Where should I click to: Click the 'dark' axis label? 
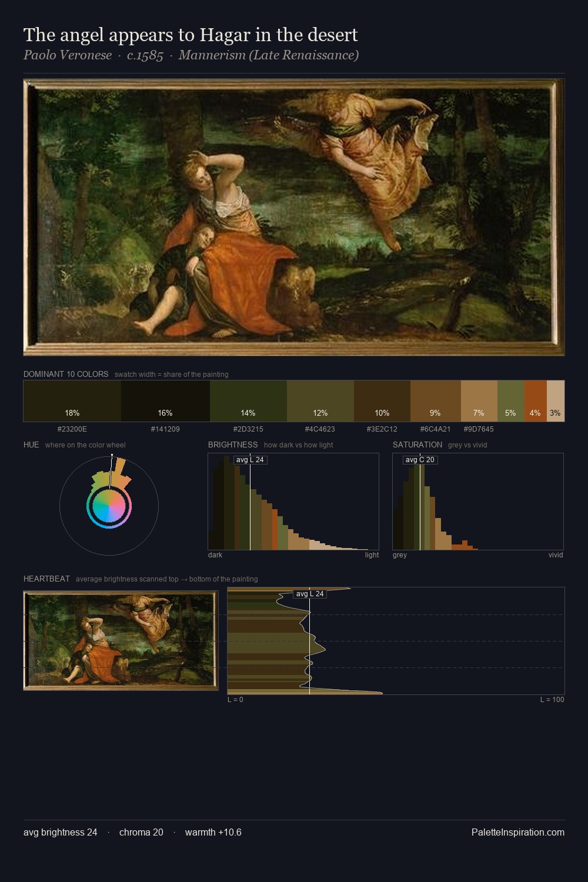click(x=215, y=555)
